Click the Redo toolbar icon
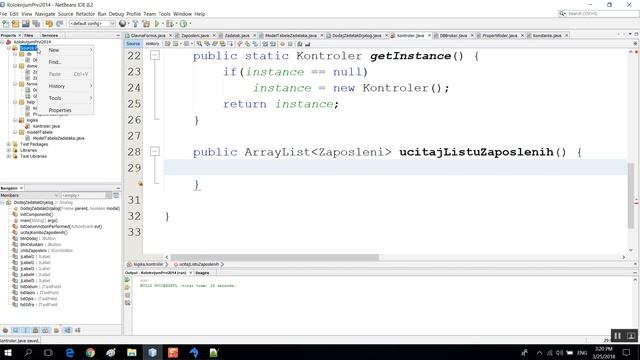The width and height of the screenshot is (640, 360). (x=59, y=24)
